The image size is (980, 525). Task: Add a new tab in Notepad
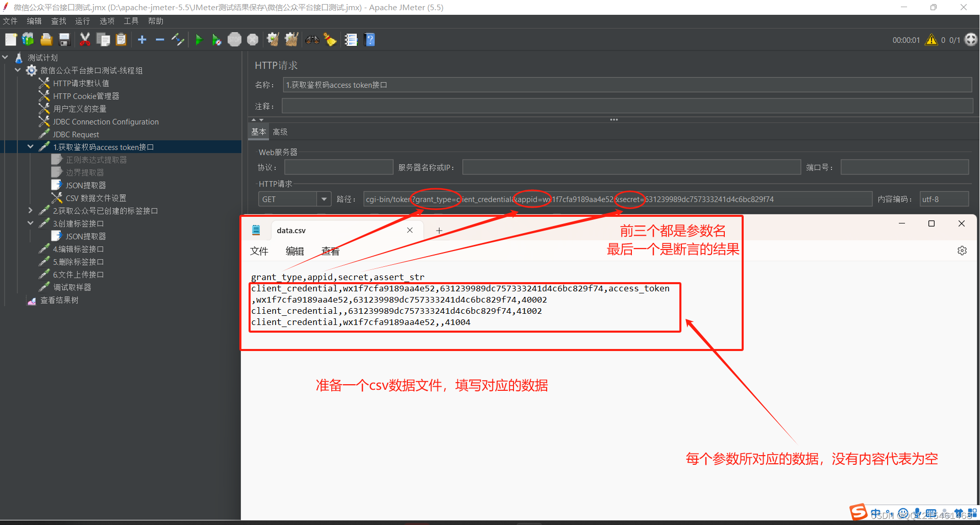pyautogui.click(x=439, y=231)
